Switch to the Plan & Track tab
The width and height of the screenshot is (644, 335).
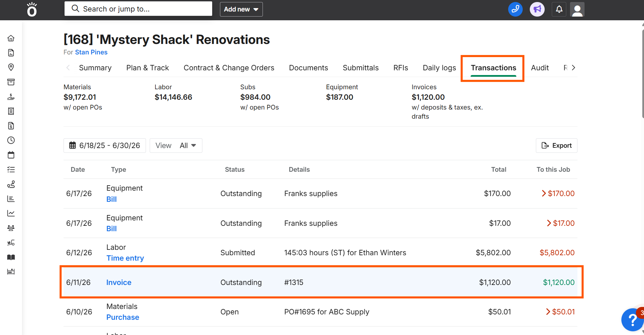[x=148, y=68]
